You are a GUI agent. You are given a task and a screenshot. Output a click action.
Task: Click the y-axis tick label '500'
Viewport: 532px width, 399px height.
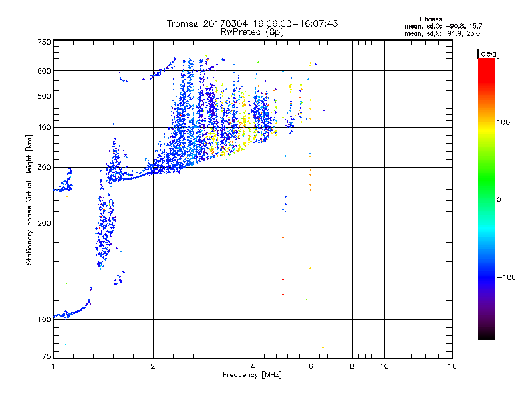[x=44, y=96]
